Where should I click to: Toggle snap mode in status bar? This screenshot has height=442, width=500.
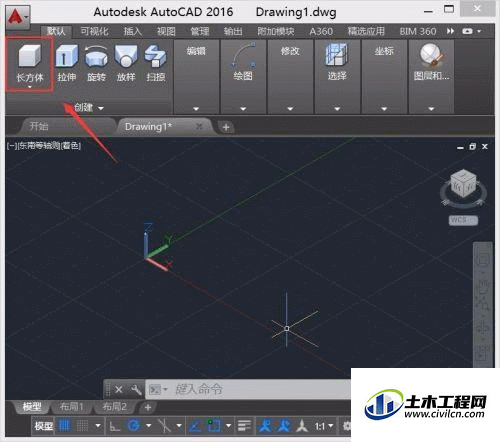click(x=83, y=426)
